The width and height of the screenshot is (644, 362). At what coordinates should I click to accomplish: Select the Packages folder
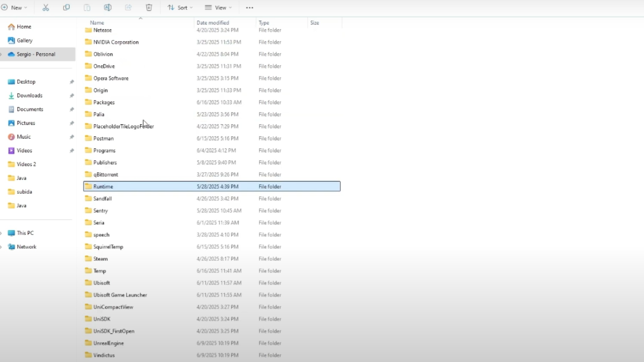(212, 102)
